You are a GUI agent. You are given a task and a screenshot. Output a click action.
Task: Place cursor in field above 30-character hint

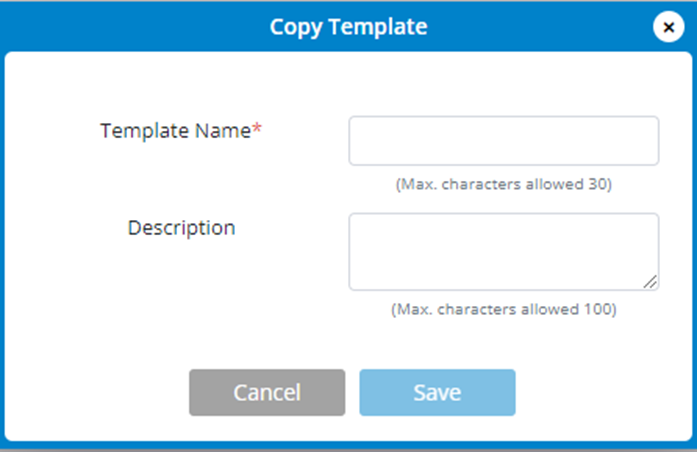point(503,141)
